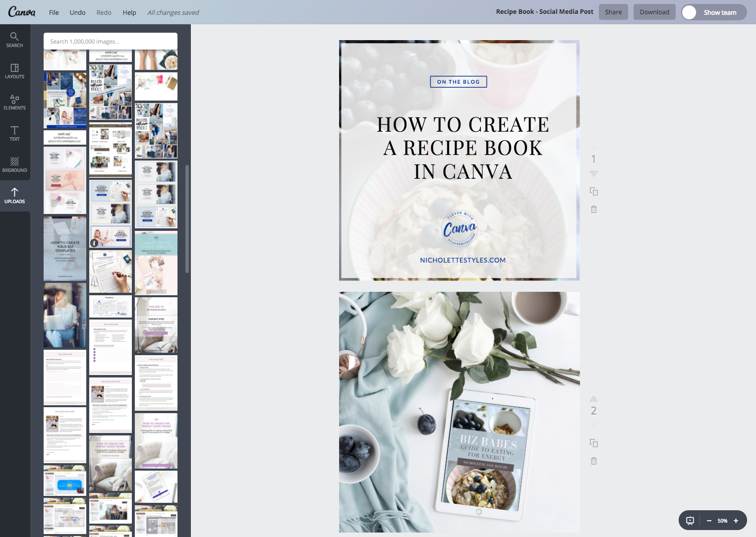
Task: Select 'You did it' bedroom upload thumbnail
Action: click(x=156, y=325)
